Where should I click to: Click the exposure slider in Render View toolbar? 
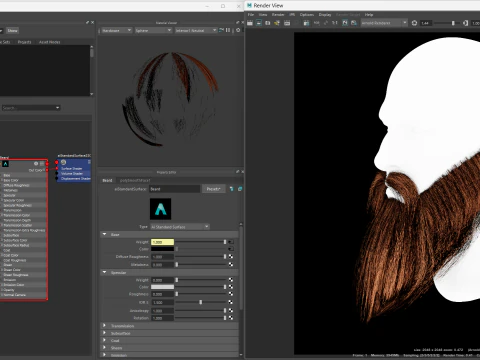tap(448, 23)
